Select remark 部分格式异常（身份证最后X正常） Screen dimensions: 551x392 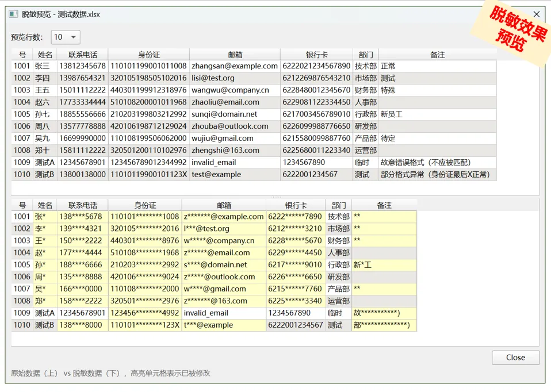pos(438,175)
